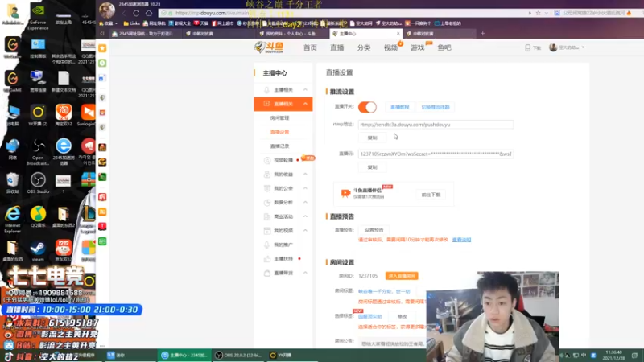This screenshot has height=362, width=644.
Task: Click the orange enter live room button
Action: click(x=402, y=276)
